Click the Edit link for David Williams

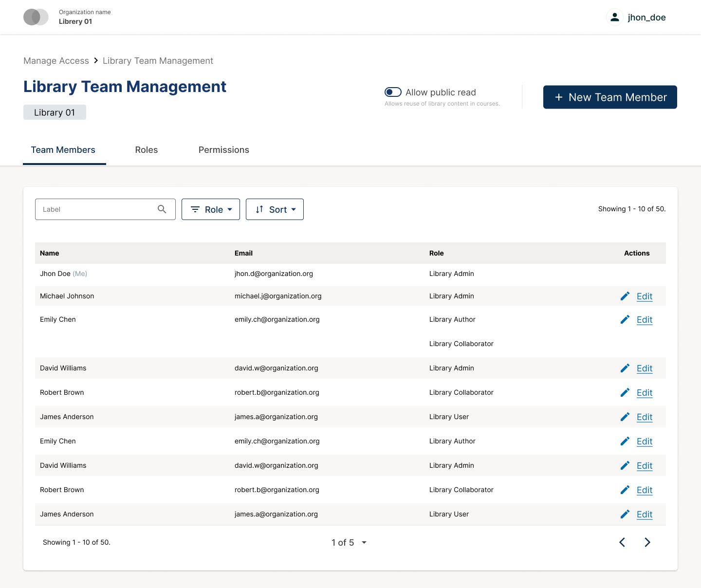click(x=645, y=368)
